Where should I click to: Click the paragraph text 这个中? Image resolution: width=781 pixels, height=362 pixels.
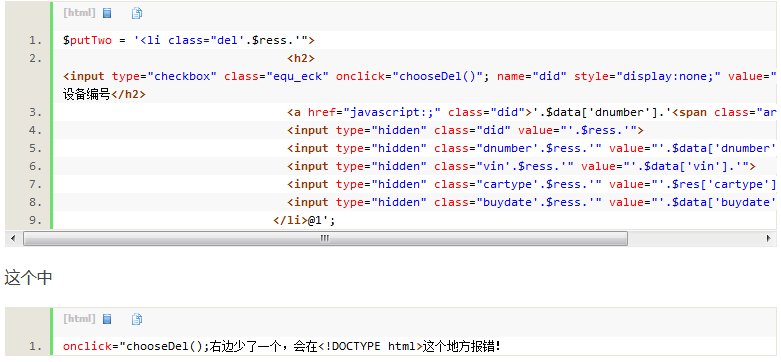[29, 278]
